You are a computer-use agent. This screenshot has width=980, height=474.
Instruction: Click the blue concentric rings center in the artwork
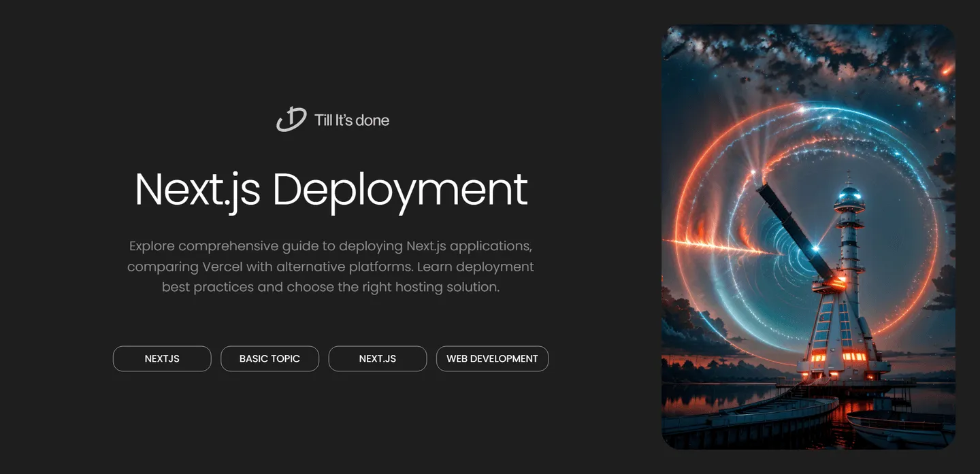783,252
